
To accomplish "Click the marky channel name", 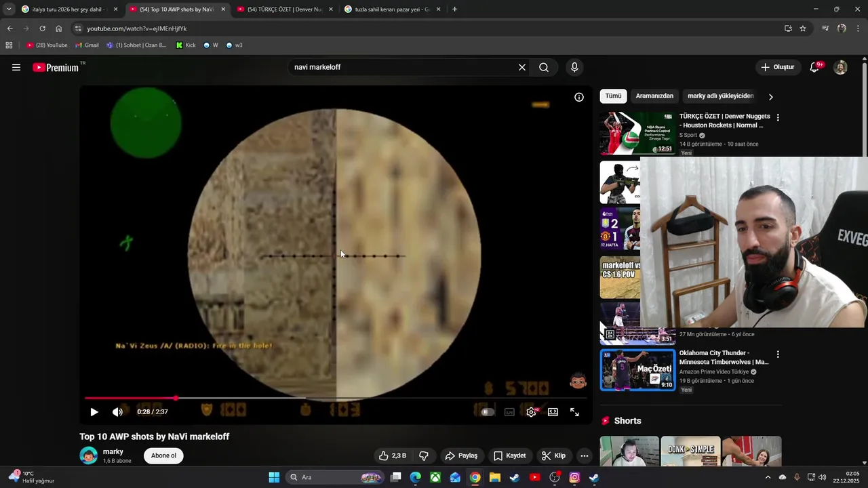I will pyautogui.click(x=113, y=451).
